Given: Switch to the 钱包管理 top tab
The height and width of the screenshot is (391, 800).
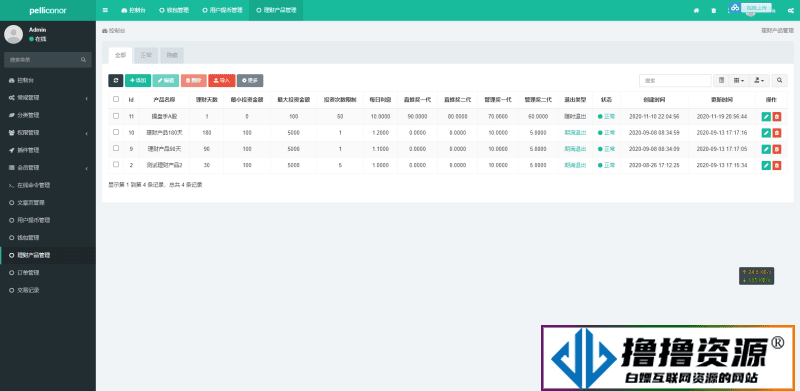Looking at the screenshot, I should coord(174,10).
